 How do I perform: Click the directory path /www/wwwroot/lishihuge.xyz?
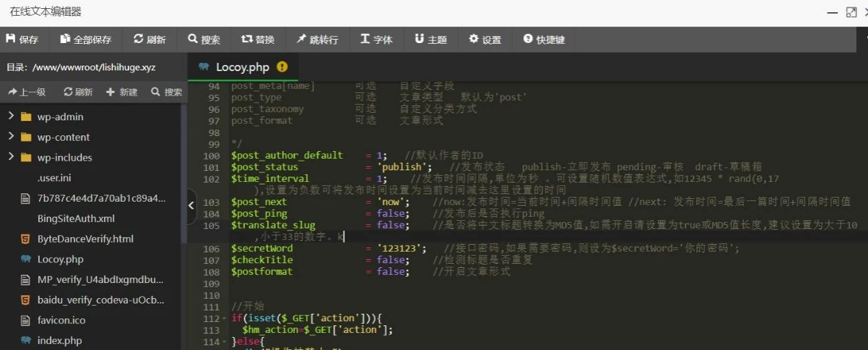[94, 67]
